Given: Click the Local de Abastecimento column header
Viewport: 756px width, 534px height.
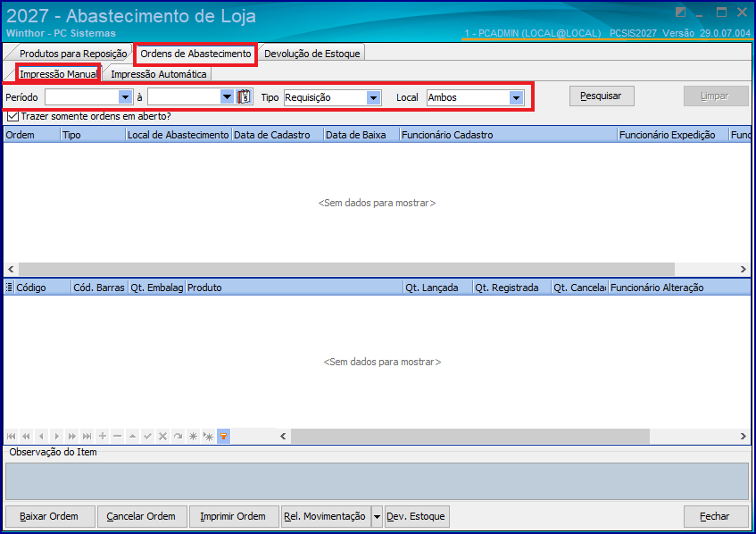Looking at the screenshot, I should point(179,135).
